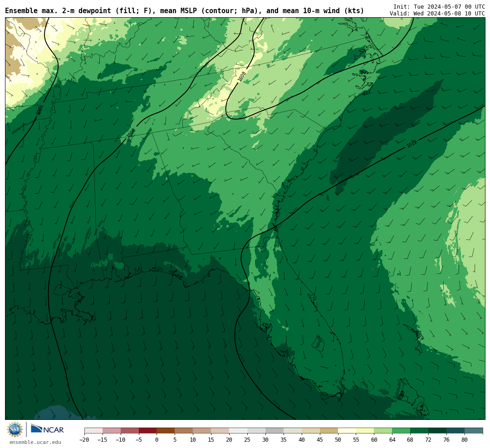Screen dimensions: 490x448
Task: Pick the colorbar swatch between 76 and 80
Action: coord(456,430)
